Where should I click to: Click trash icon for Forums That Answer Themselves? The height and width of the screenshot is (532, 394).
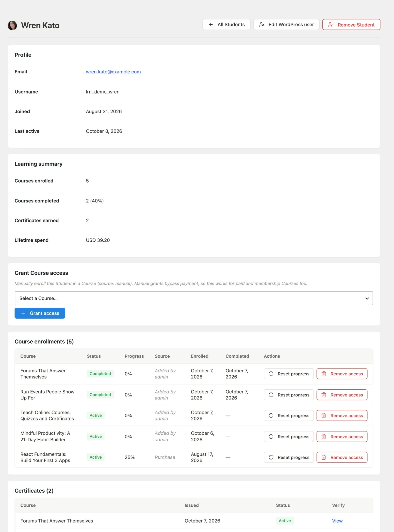(x=324, y=374)
